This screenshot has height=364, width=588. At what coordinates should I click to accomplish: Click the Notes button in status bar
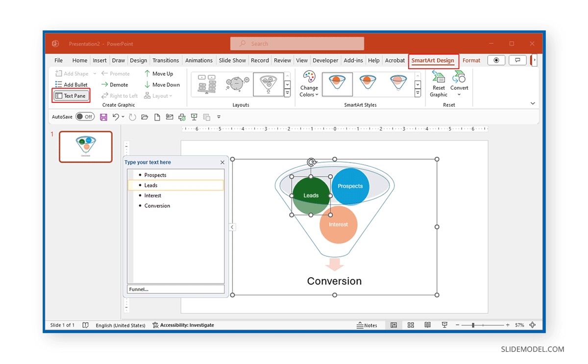(x=367, y=325)
